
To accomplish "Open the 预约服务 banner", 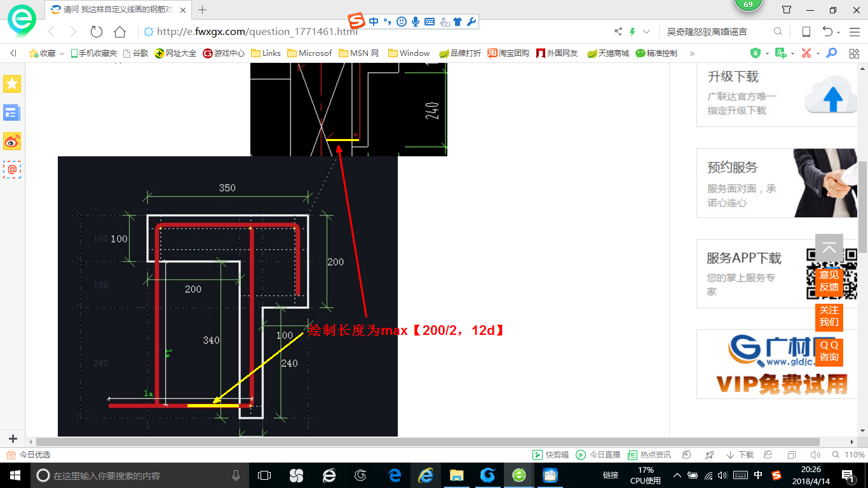I will pyautogui.click(x=776, y=183).
